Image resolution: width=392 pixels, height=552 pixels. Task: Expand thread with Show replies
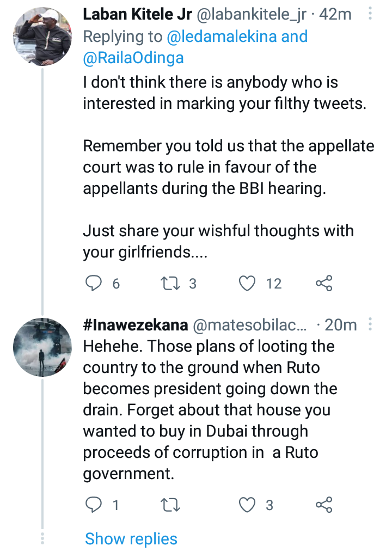click(131, 539)
